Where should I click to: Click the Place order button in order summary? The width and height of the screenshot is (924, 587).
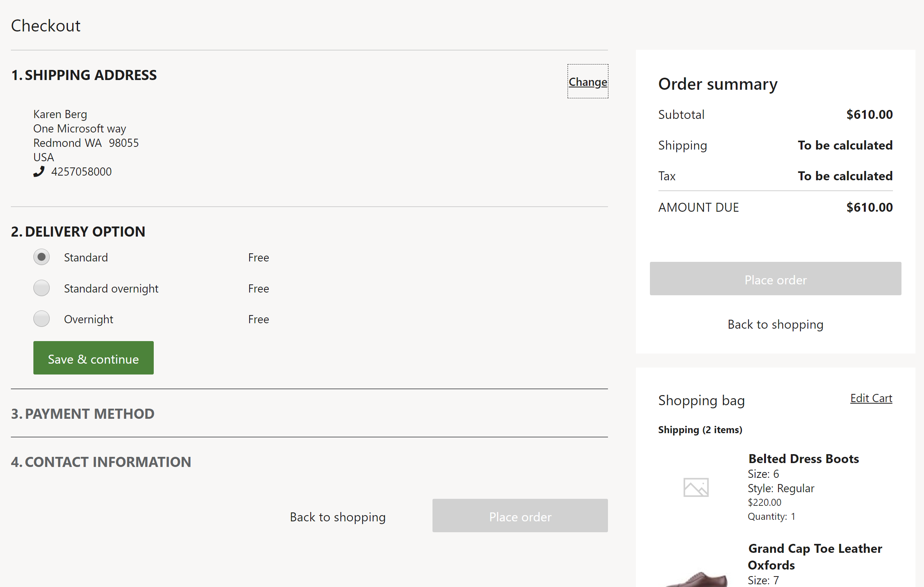[775, 278]
